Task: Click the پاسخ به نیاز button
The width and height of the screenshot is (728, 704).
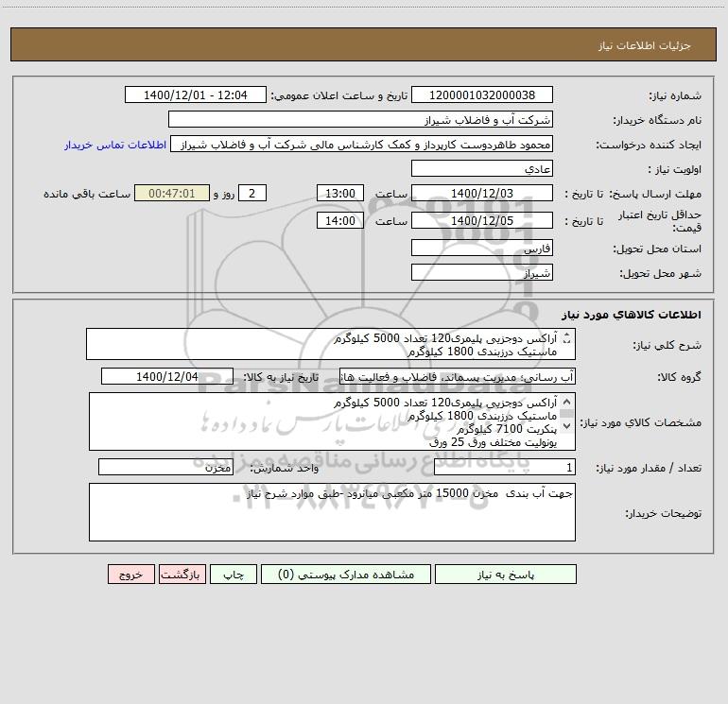Action: click(x=505, y=575)
